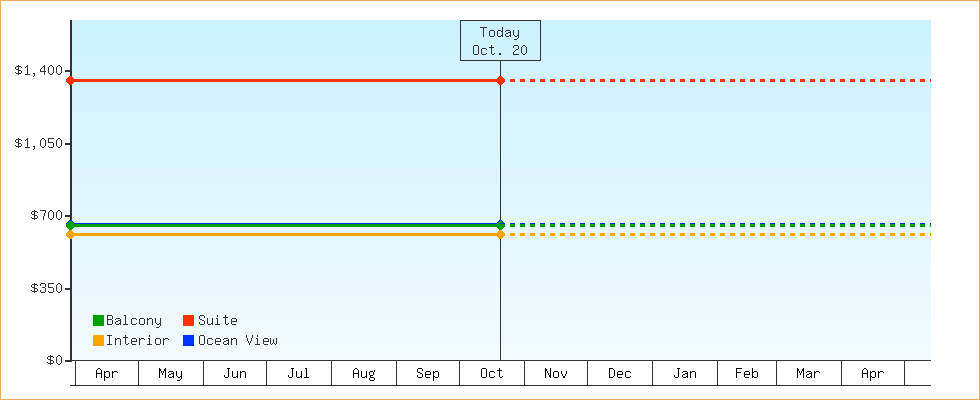This screenshot has width=980, height=400.
Task: Choose the Jan month axis cell
Action: [685, 374]
